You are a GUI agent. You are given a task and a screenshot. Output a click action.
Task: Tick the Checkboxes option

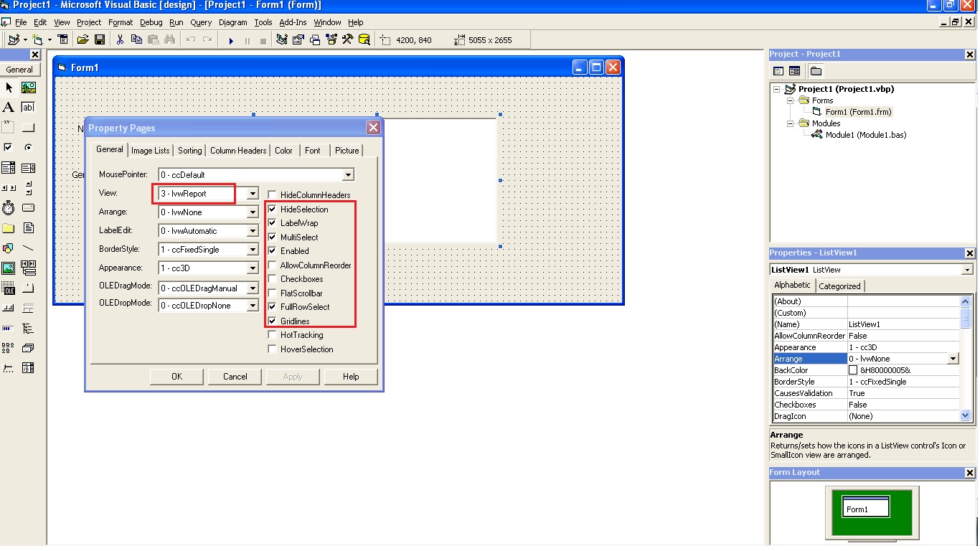[273, 279]
